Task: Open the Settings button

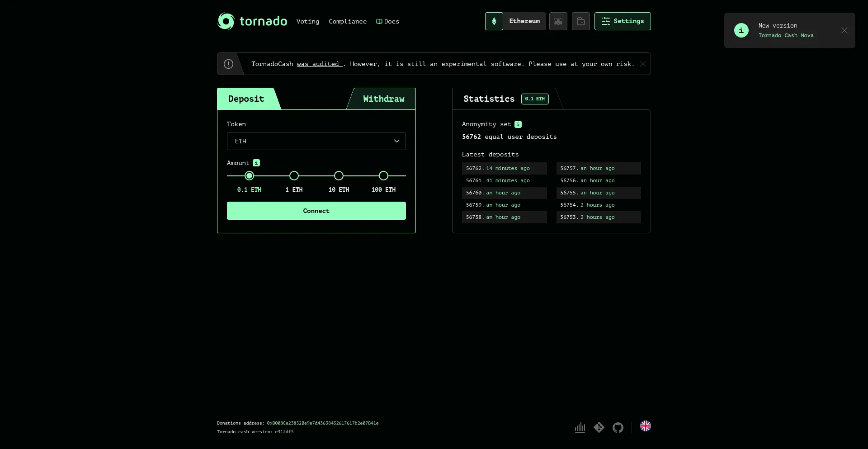Action: tap(623, 21)
